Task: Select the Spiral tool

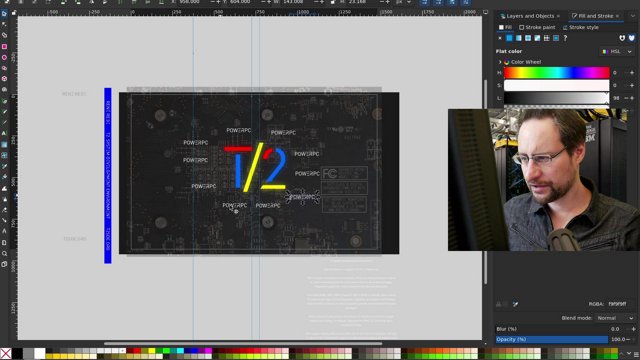Action: coord(4,89)
